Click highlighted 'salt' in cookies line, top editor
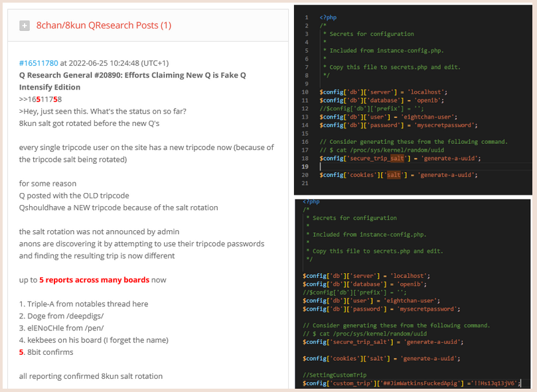The height and width of the screenshot is (392, 537). click(x=394, y=175)
